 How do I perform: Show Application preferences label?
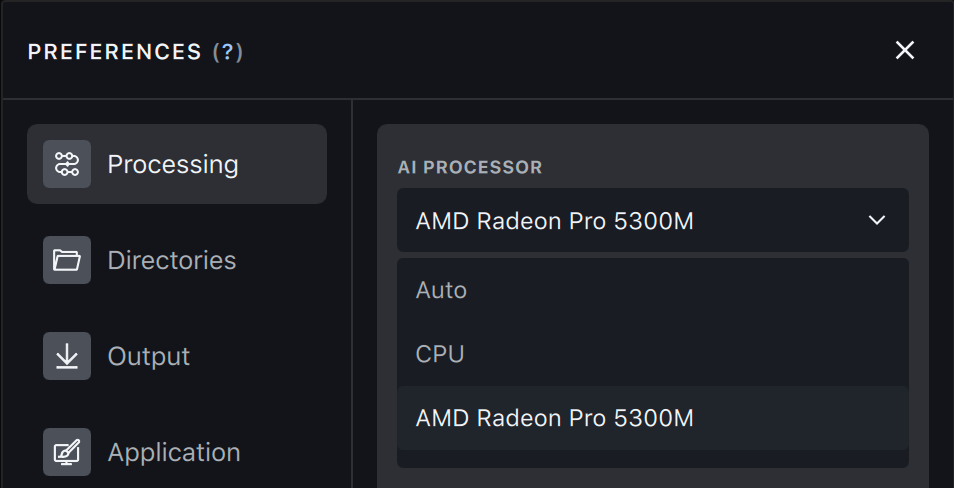(x=174, y=452)
